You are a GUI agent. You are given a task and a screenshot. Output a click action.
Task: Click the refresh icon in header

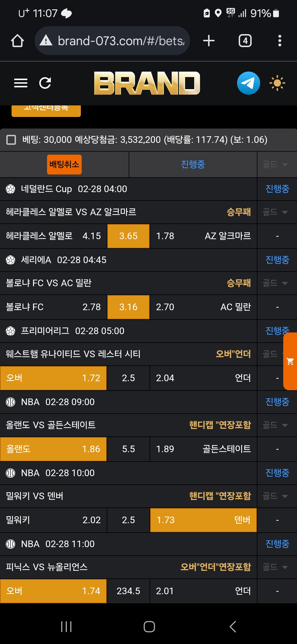tap(45, 83)
